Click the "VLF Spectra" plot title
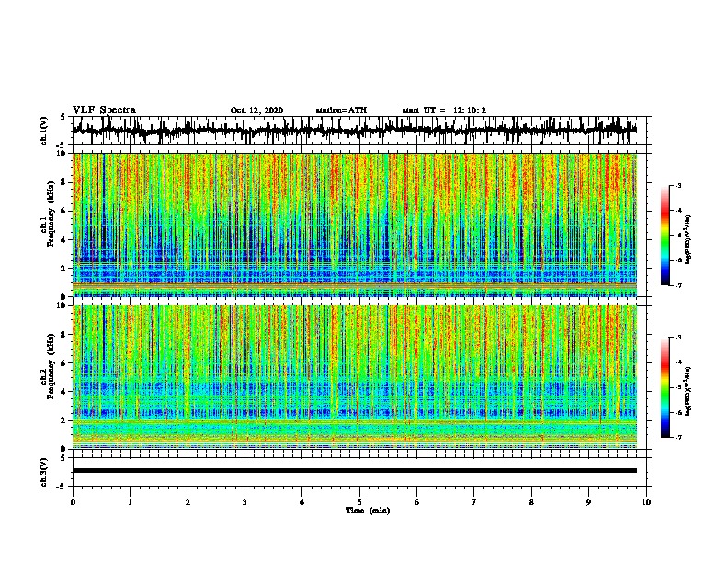Screen dimensions: 728x563 [x=104, y=110]
